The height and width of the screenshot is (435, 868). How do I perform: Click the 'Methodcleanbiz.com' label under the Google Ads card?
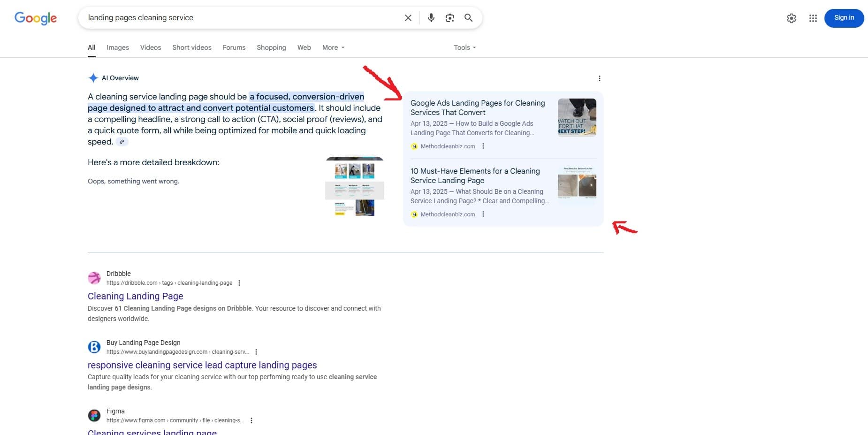[x=448, y=146]
